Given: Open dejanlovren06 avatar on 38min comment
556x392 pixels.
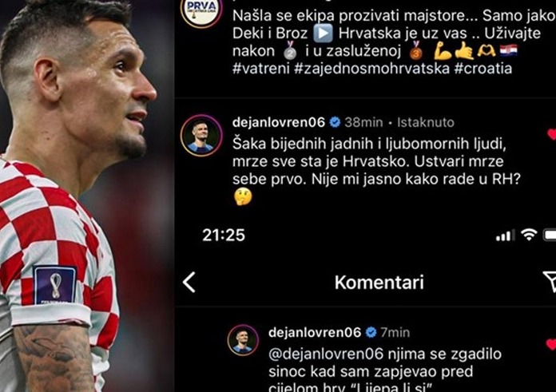Looking at the screenshot, I should pyautogui.click(x=201, y=136).
